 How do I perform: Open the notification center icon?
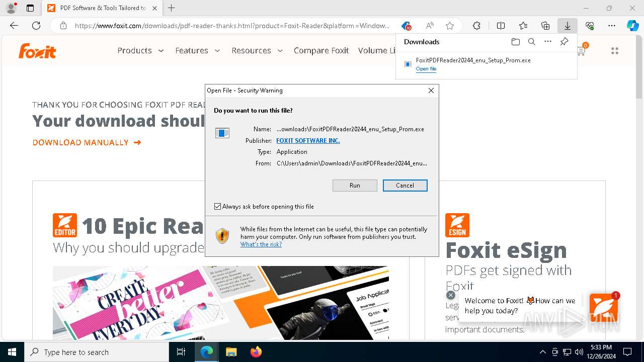[627, 352]
